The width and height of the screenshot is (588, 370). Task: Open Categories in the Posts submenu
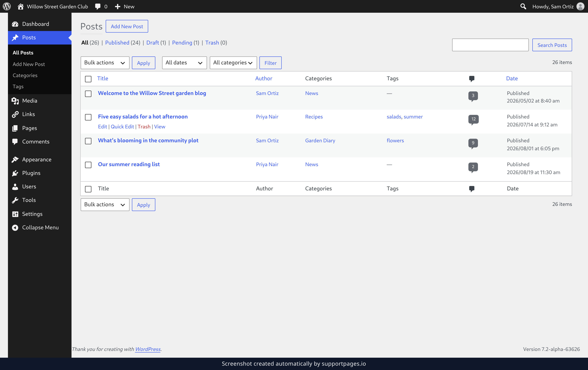(x=25, y=75)
